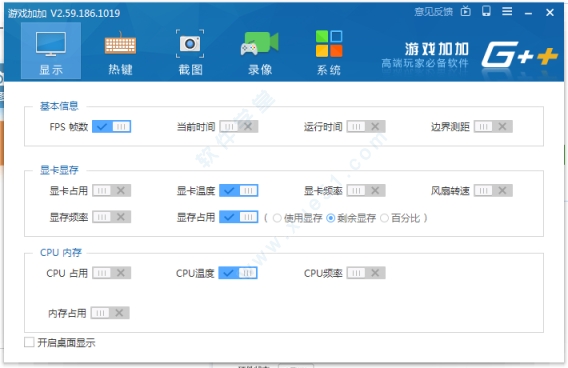Open the 系统 system tab
Screen dimensions: 568x368
tap(329, 53)
